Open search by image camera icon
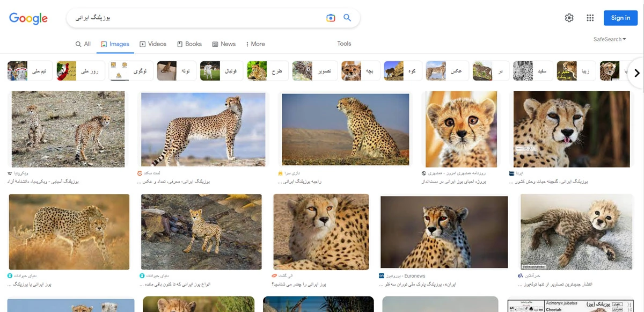Screen dimensions: 644x312 [331, 18]
